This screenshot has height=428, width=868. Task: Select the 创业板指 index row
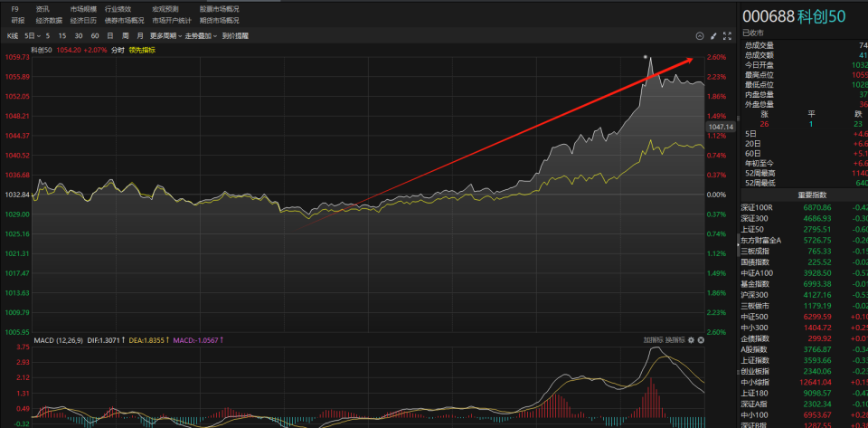[x=805, y=371]
